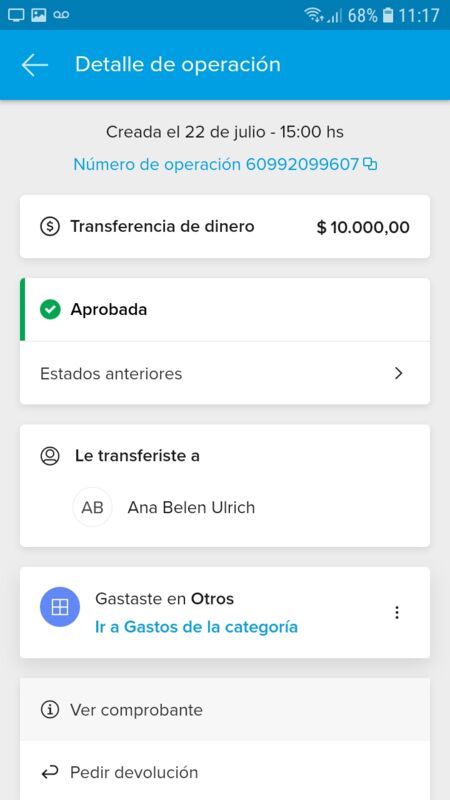Tap the battery indicator in status bar
Image resolution: width=450 pixels, height=800 pixels.
coord(388,15)
